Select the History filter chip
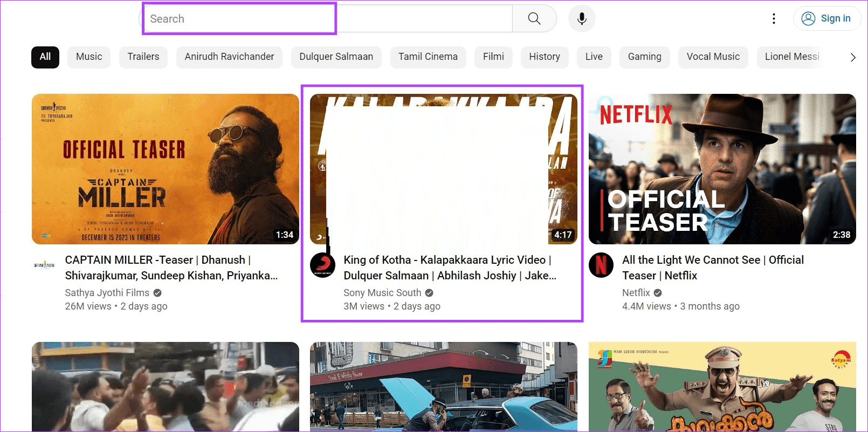The height and width of the screenshot is (432, 868). [x=545, y=57]
